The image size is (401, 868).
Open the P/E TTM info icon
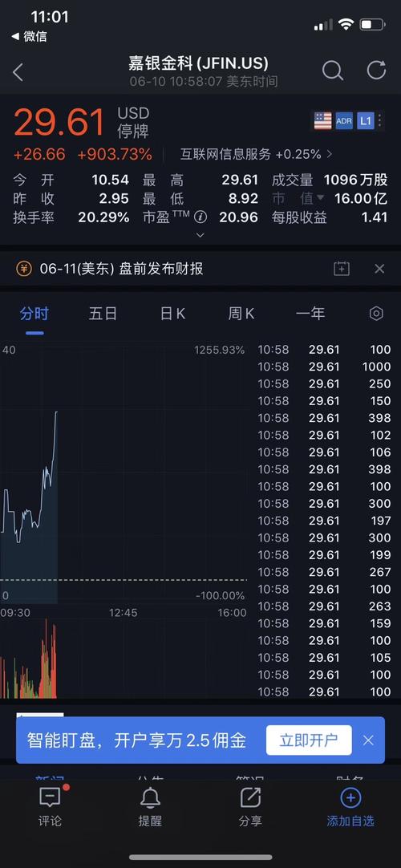[x=200, y=217]
